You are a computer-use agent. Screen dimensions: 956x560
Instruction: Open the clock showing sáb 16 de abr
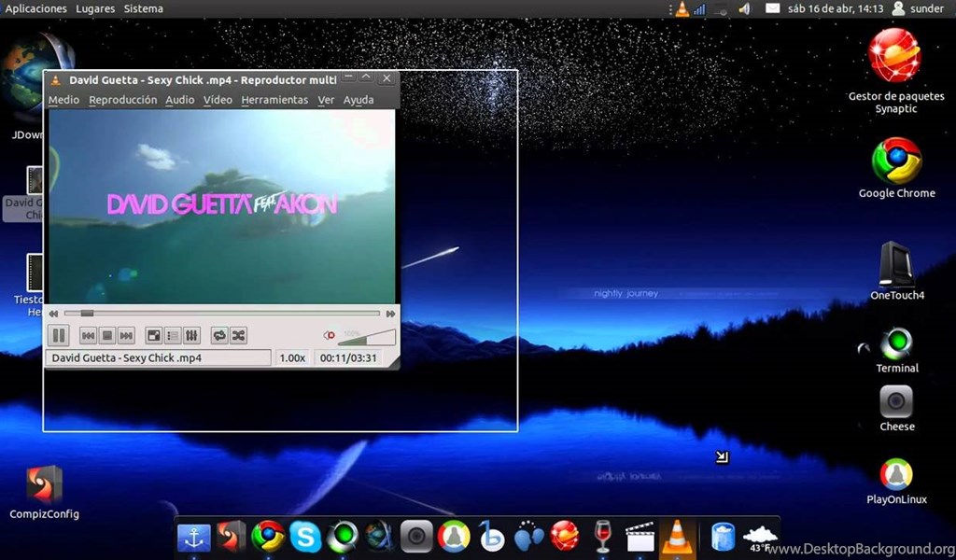tap(836, 8)
